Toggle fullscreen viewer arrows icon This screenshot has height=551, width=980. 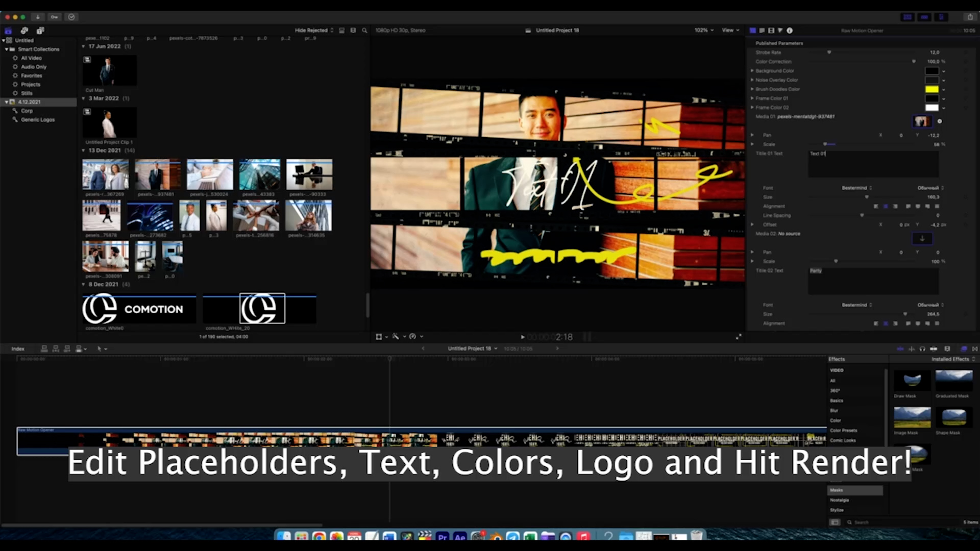[x=738, y=337]
